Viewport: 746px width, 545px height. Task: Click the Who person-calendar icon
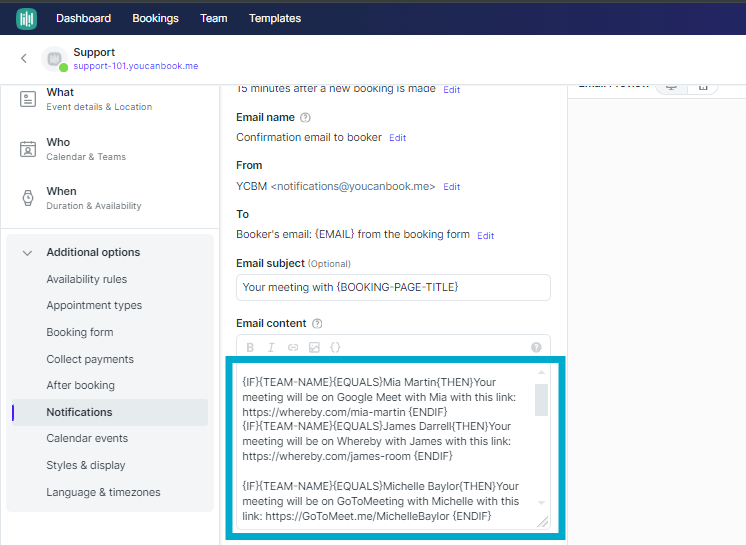28,149
